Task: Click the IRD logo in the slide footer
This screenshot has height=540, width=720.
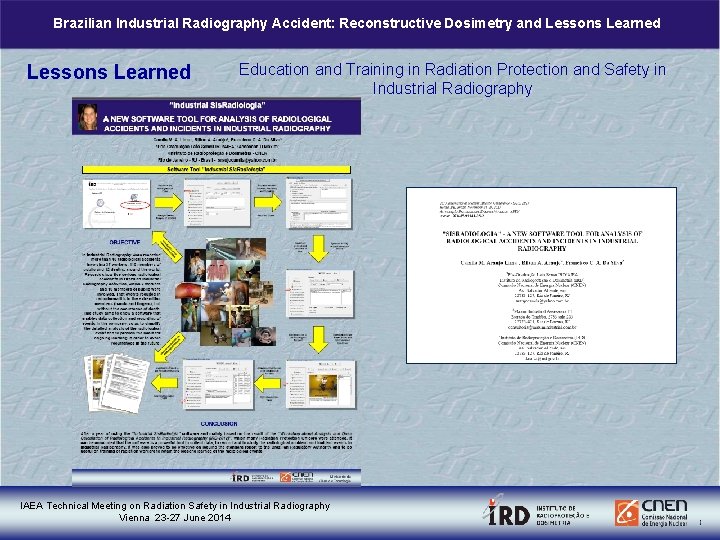Action: point(506,511)
